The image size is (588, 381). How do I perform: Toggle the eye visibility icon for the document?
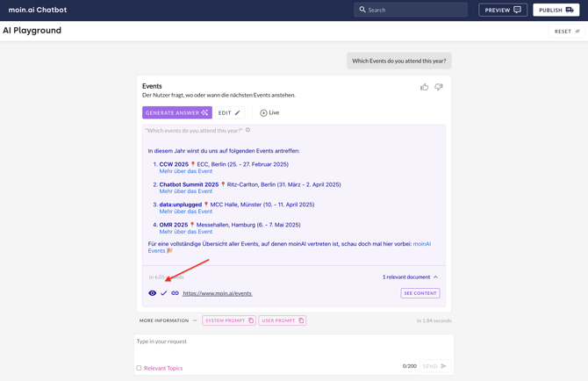[152, 293]
